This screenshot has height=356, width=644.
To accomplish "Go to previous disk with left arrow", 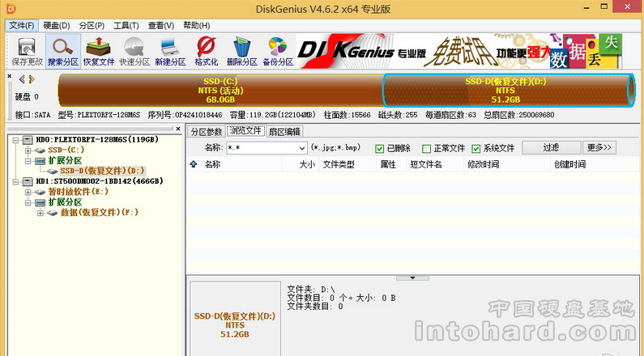I will pos(22,79).
